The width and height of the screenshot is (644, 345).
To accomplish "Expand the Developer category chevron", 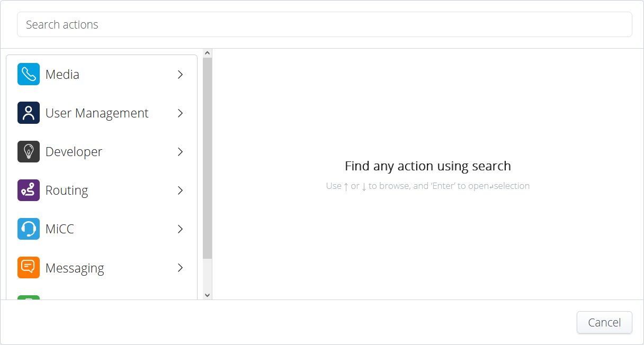I will click(180, 152).
